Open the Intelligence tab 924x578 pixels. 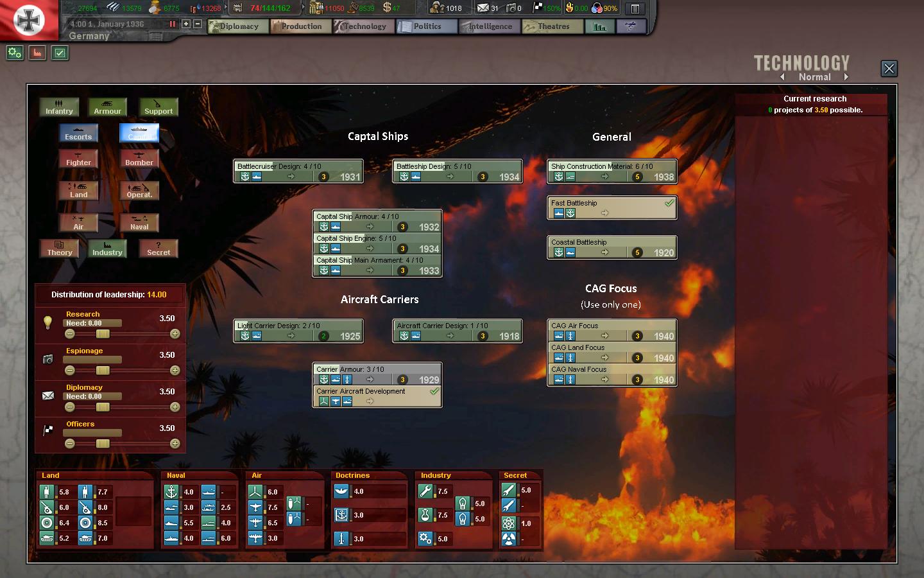pos(490,26)
